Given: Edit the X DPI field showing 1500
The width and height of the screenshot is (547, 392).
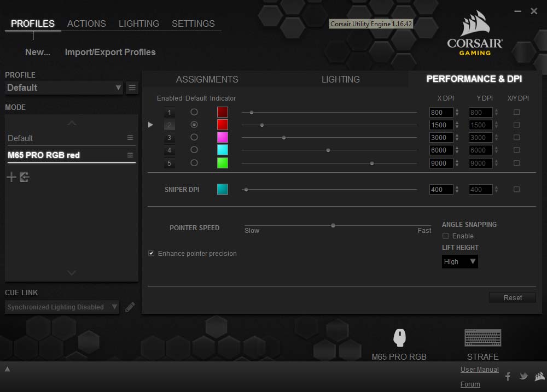Looking at the screenshot, I should point(441,125).
